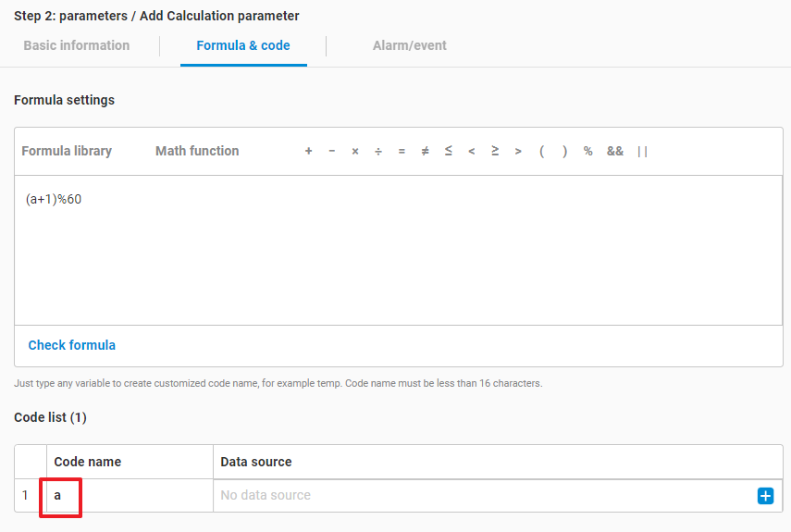791x532 pixels.
Task: Insert the not-equal operator symbol
Action: click(426, 152)
